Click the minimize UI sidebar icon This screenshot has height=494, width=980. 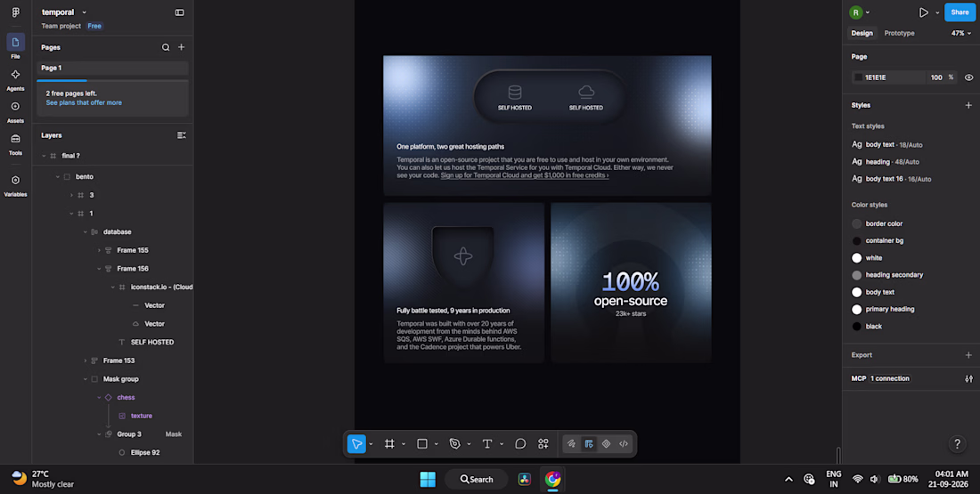(179, 12)
